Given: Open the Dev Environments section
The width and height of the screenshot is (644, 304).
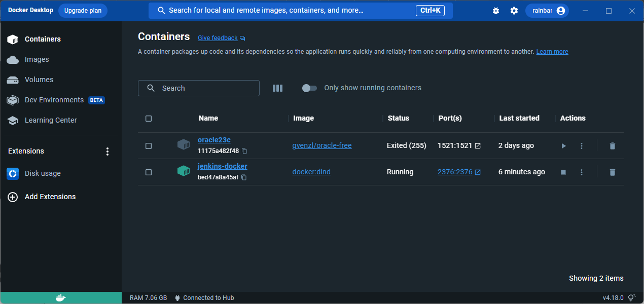Looking at the screenshot, I should 61,100.
